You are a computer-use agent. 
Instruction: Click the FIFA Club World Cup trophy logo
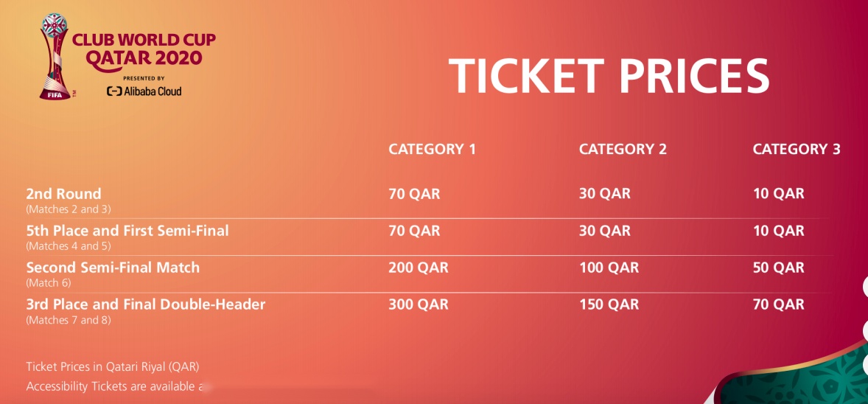coord(55,57)
